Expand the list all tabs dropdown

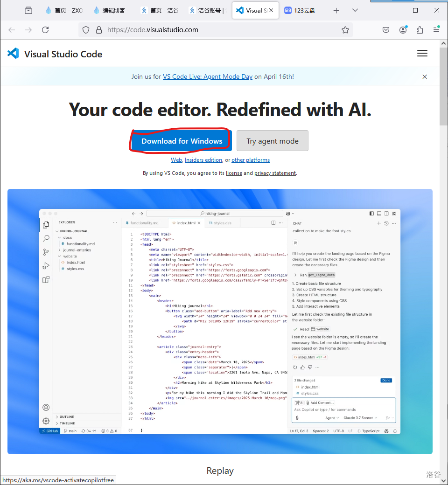tap(355, 10)
